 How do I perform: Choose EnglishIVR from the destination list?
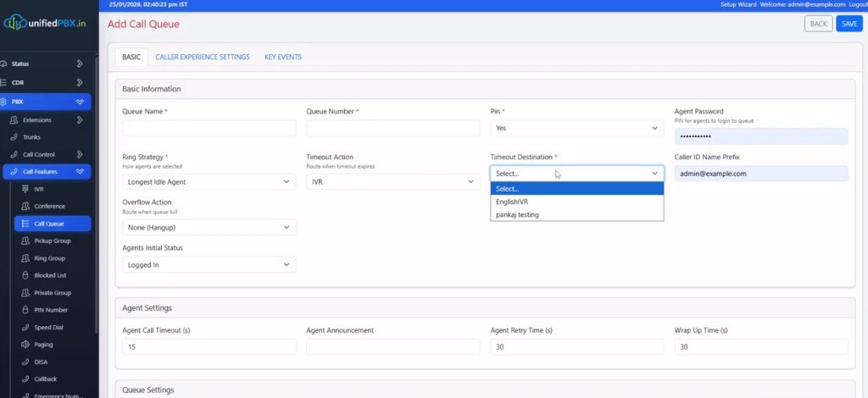pos(576,202)
